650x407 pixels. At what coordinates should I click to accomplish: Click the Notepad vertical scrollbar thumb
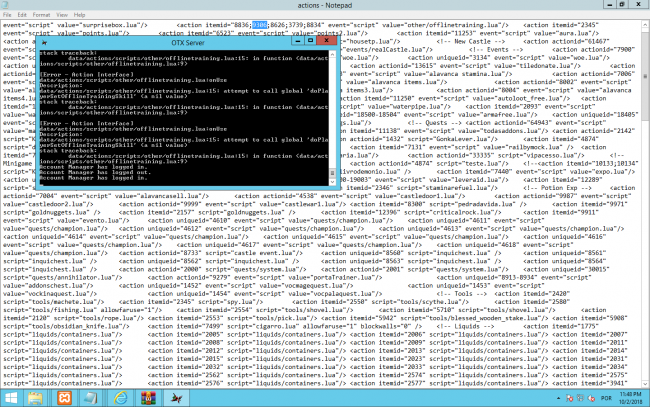645,76
